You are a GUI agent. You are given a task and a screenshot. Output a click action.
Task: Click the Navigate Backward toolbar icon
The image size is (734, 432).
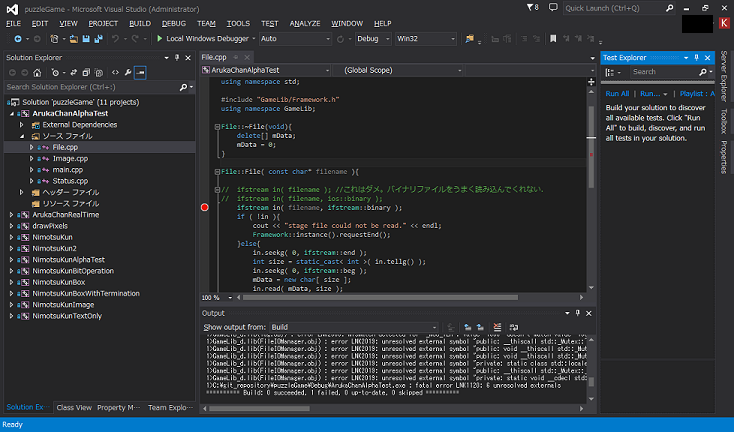pyautogui.click(x=18, y=39)
